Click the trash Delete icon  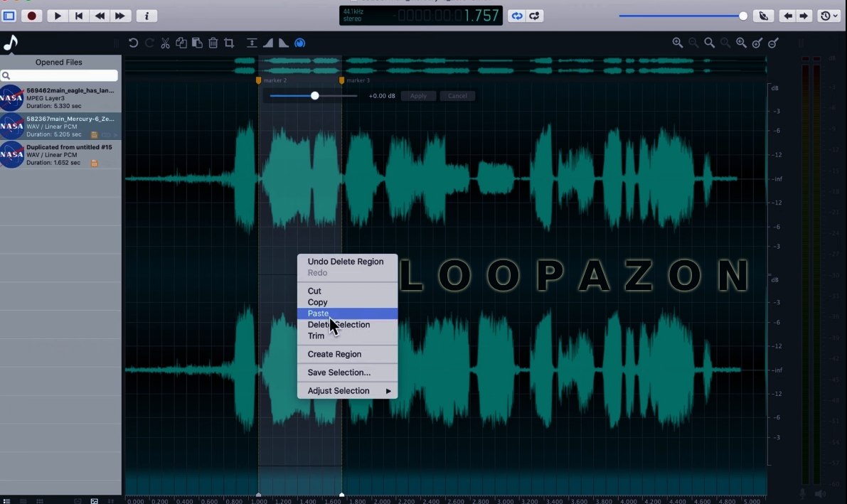(213, 43)
